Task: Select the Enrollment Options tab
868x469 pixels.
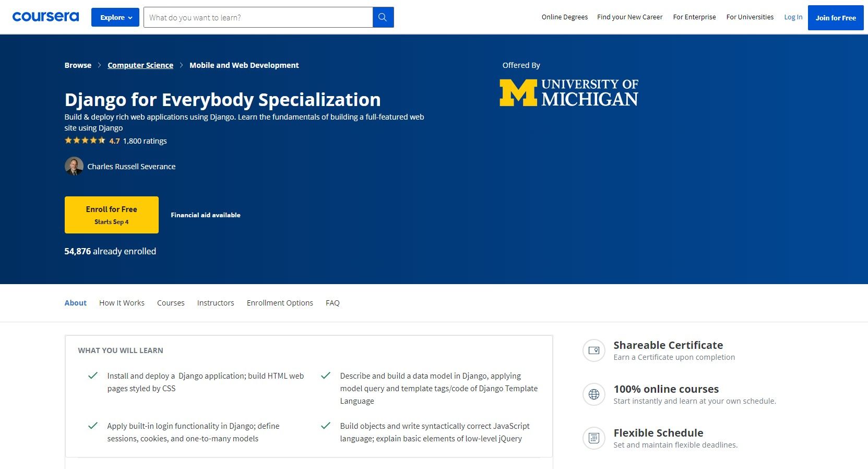Action: pos(280,303)
